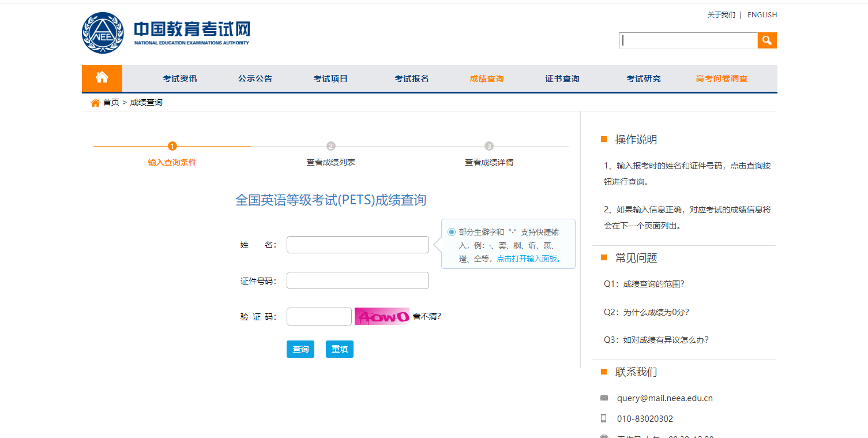Click step 1 circle 输入查询条件

tap(172, 146)
